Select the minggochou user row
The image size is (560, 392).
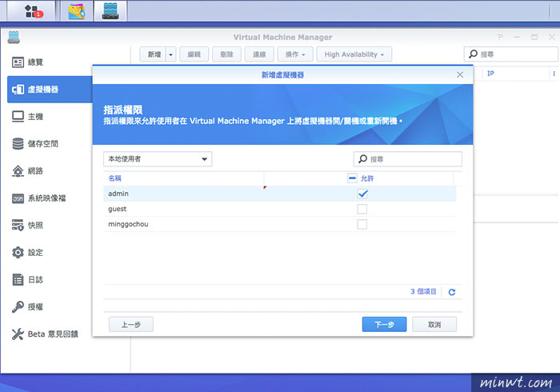click(280, 224)
